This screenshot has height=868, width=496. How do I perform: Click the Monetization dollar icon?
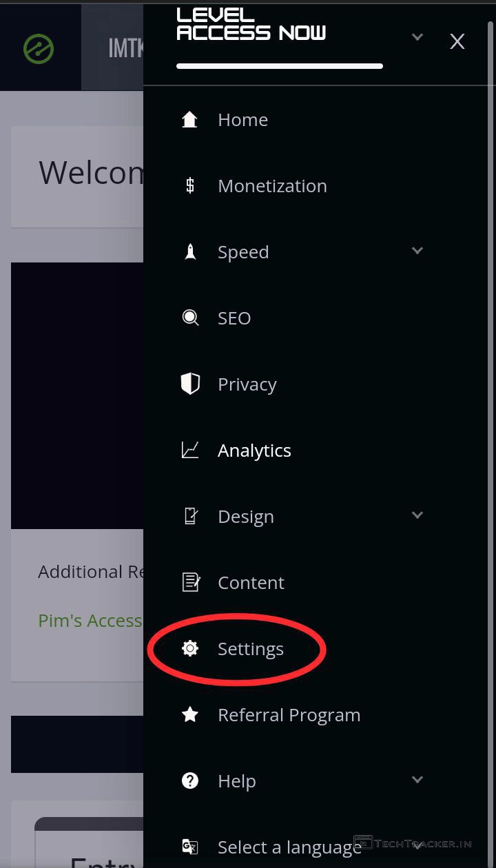click(190, 185)
